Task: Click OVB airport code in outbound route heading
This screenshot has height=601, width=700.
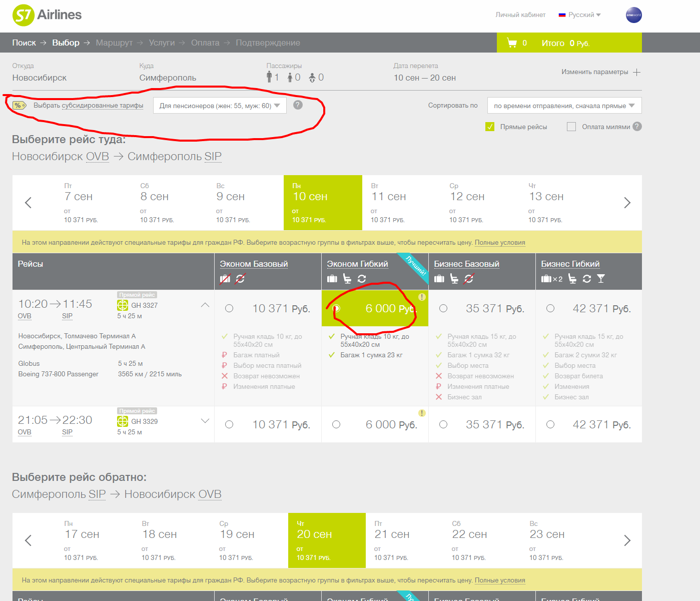Action: click(98, 157)
